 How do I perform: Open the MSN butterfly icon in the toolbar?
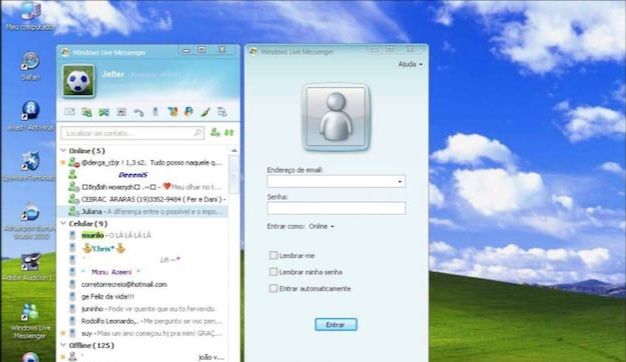click(x=172, y=112)
